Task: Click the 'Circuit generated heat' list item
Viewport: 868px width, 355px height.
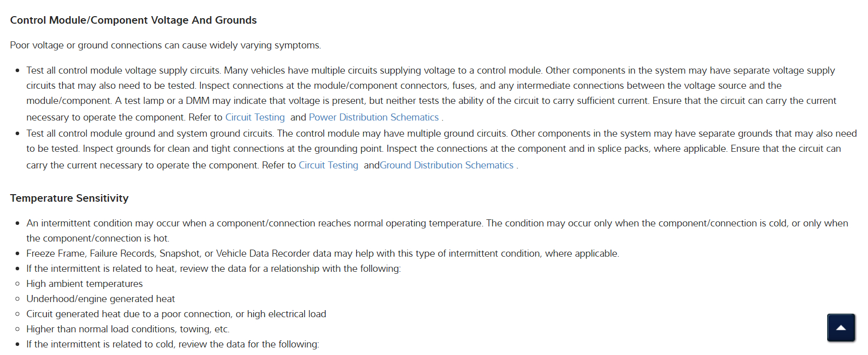Action: 176,314
